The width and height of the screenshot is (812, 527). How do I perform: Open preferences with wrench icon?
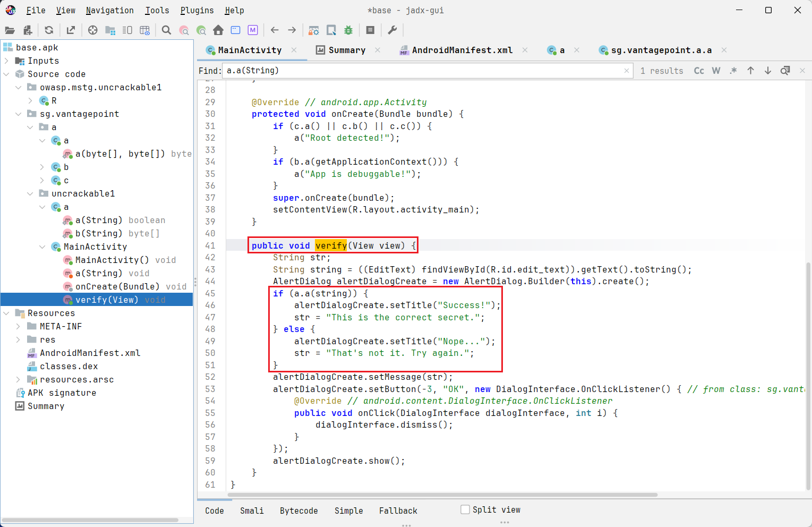[x=392, y=30]
